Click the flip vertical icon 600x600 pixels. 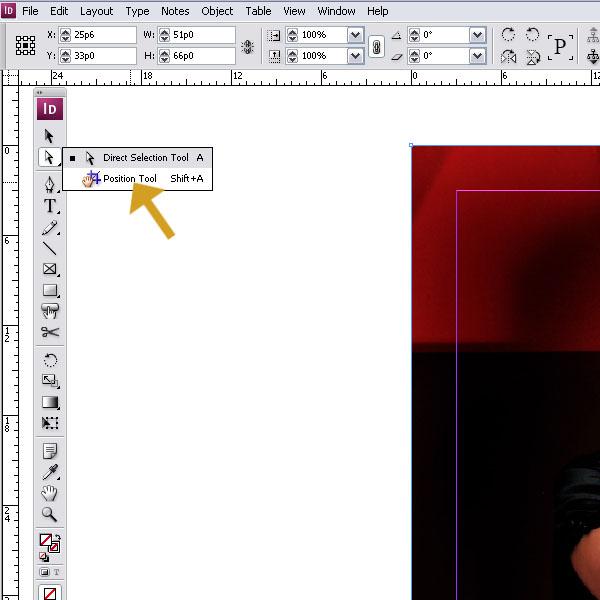point(532,57)
